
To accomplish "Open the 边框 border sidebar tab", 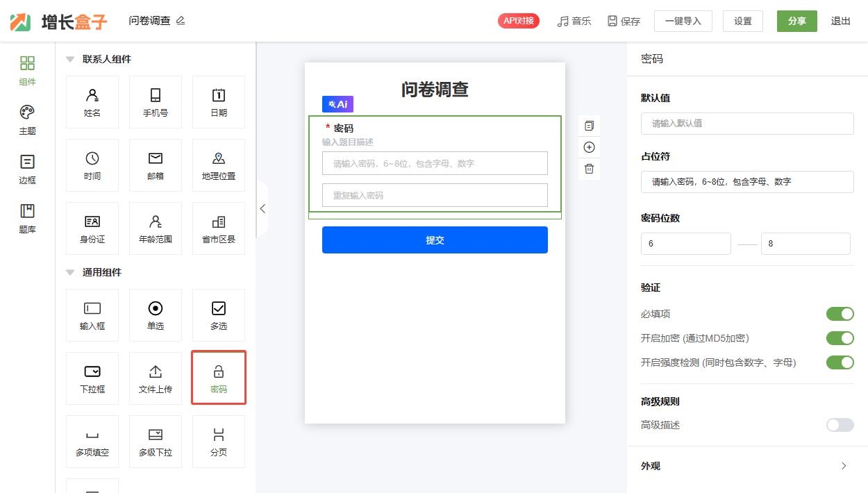I will point(27,169).
